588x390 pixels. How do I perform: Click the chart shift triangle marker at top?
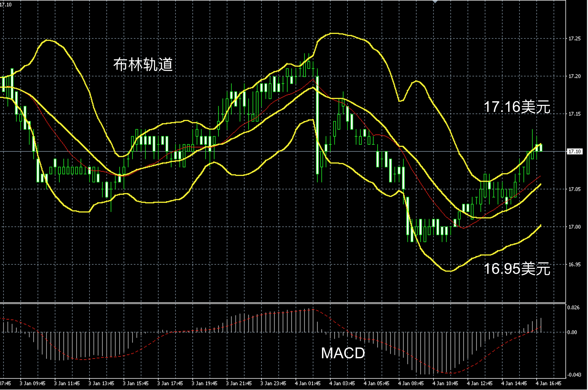(435, 2)
